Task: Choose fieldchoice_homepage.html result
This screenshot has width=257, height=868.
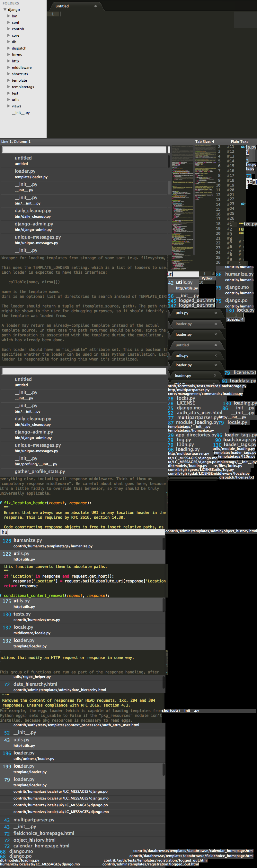Action: 83,833
